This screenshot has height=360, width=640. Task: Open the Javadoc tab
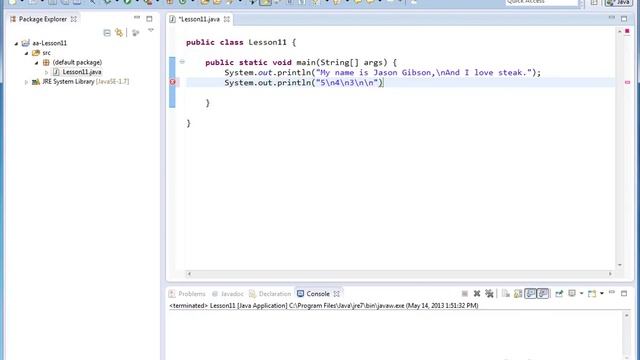tap(228, 294)
